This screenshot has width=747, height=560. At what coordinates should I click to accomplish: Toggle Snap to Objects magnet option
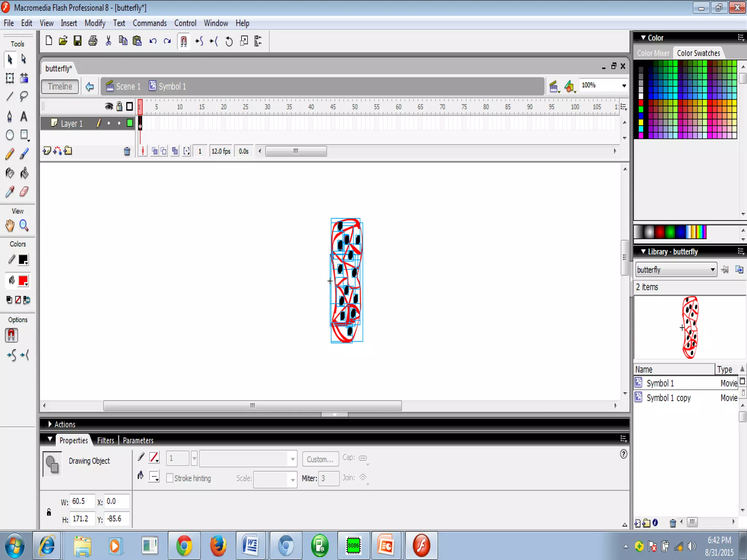pos(11,335)
